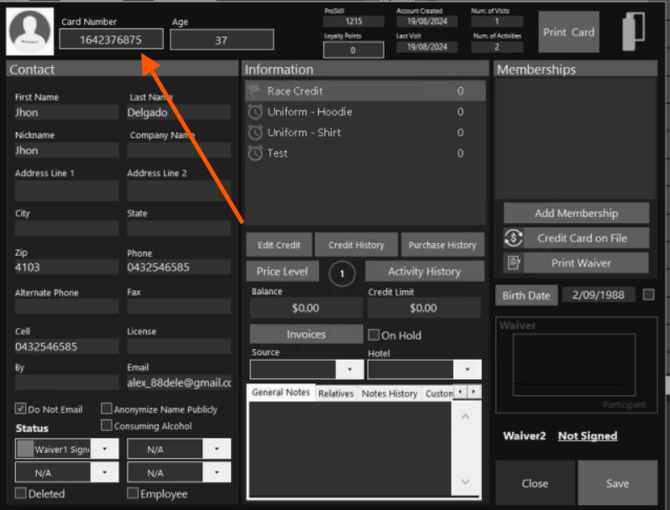Screen dimensions: 670x510
Task: Click the clock icon next to Test
Action: pos(255,154)
